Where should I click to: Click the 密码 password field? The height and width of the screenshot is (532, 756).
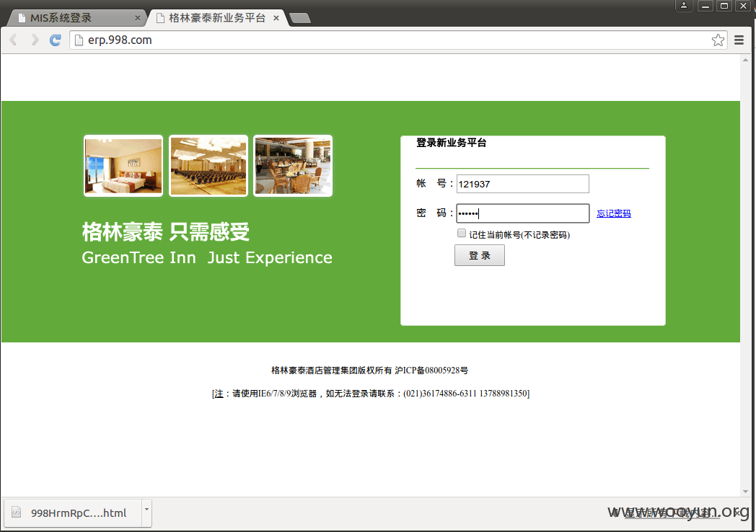pyautogui.click(x=523, y=213)
